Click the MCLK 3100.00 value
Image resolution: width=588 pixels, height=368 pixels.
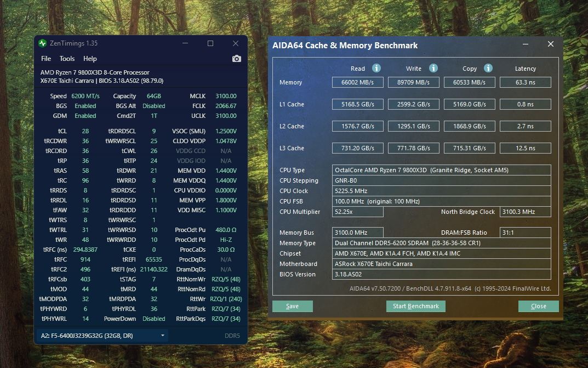pyautogui.click(x=226, y=96)
